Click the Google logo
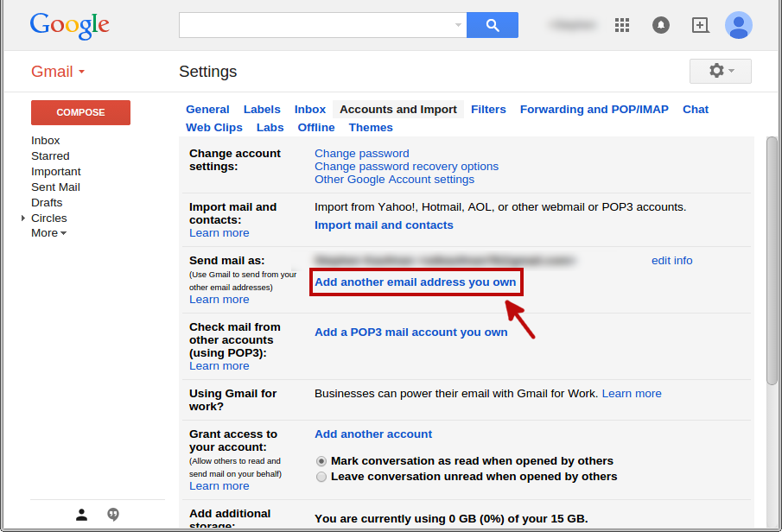 pyautogui.click(x=70, y=26)
